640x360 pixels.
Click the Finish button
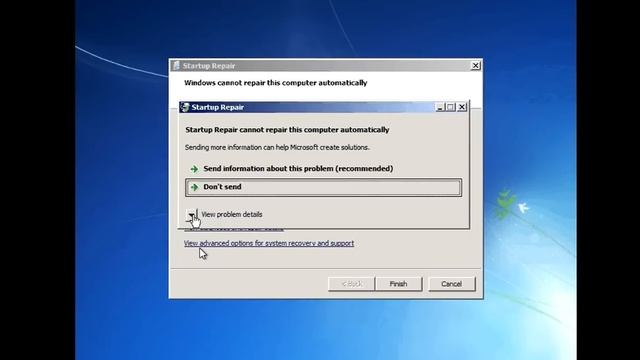[398, 284]
